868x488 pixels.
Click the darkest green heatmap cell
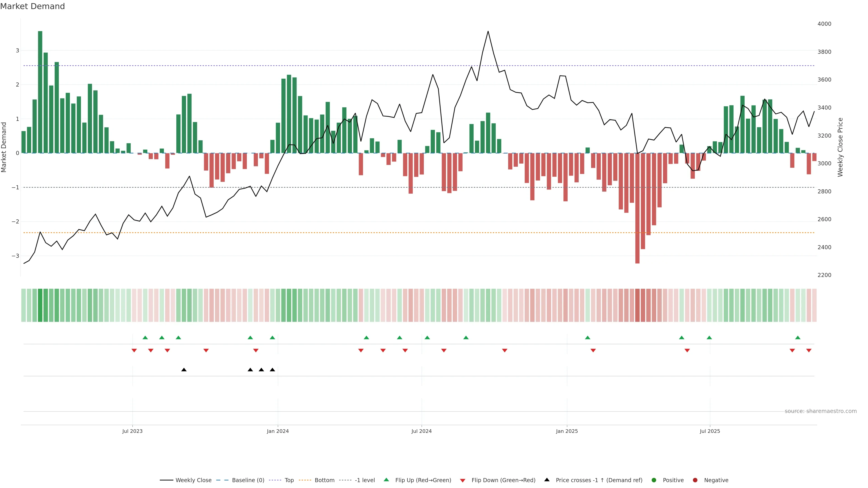40,305
